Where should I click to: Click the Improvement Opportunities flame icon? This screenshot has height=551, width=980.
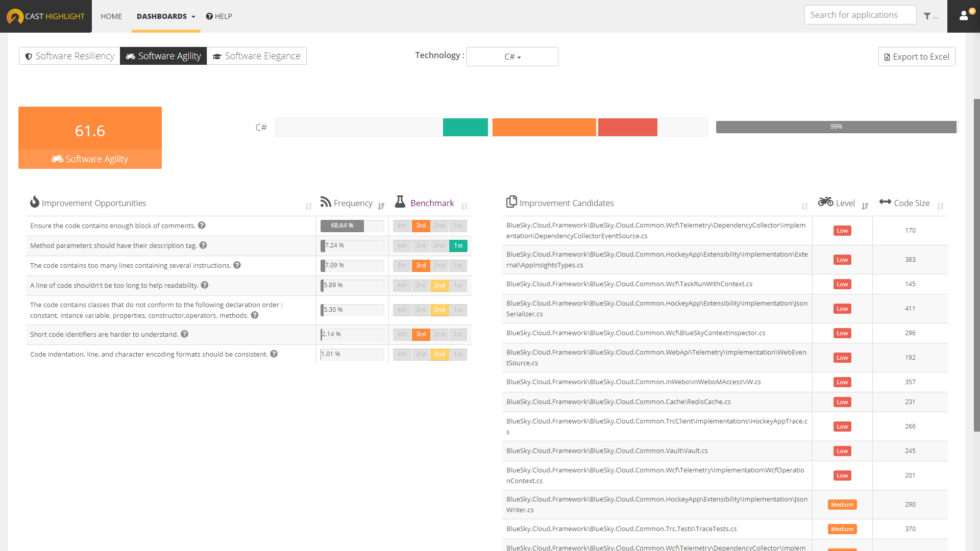(35, 202)
